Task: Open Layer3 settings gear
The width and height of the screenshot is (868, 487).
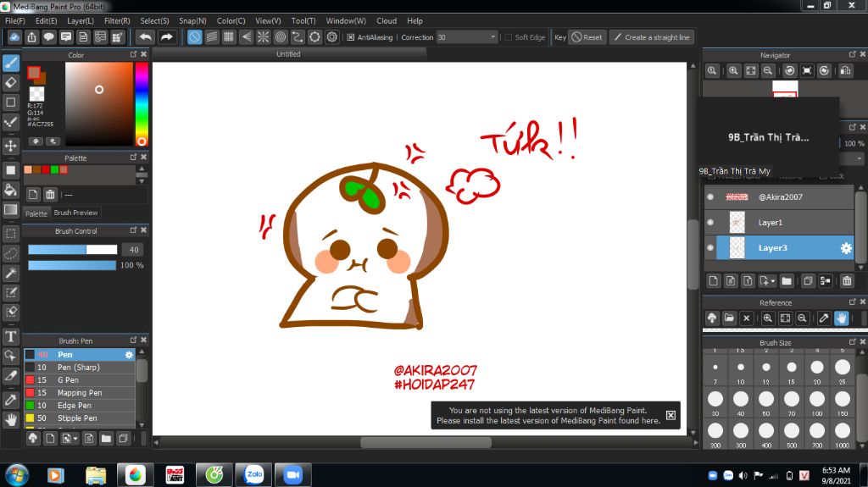Action: click(846, 248)
